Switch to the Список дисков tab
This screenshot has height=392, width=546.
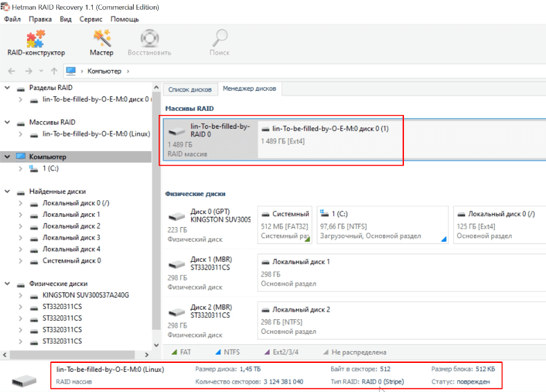[x=190, y=89]
